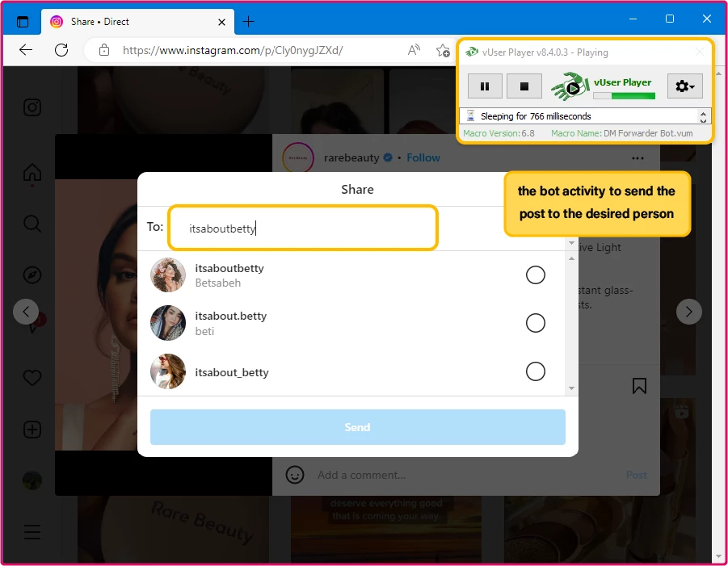728x566 pixels.
Task: Follow the rarebeauty account
Action: point(423,157)
